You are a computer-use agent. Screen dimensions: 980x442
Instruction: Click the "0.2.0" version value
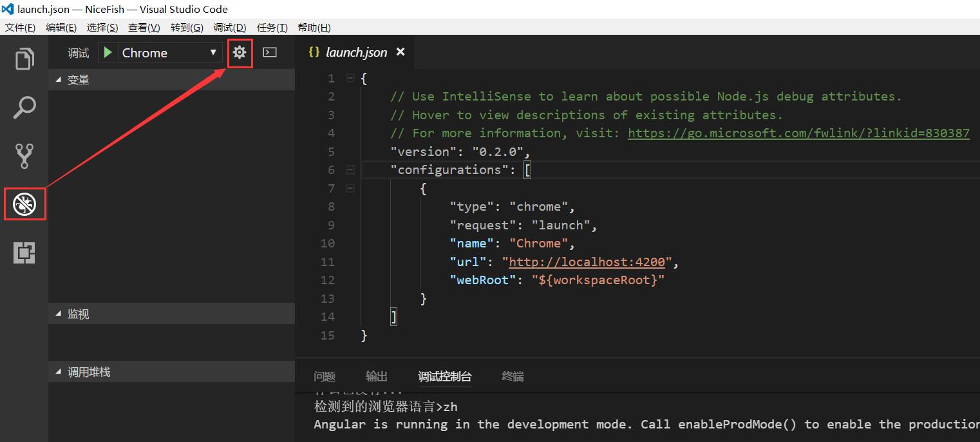[498, 152]
